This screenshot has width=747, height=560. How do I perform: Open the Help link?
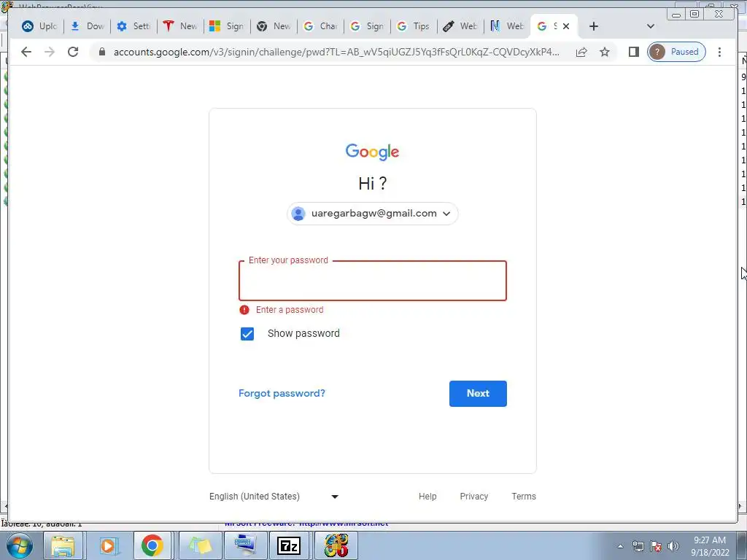[427, 496]
